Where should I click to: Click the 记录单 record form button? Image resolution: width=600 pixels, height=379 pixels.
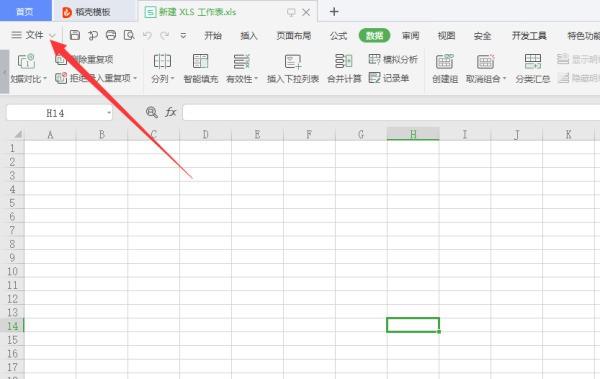pyautogui.click(x=389, y=78)
